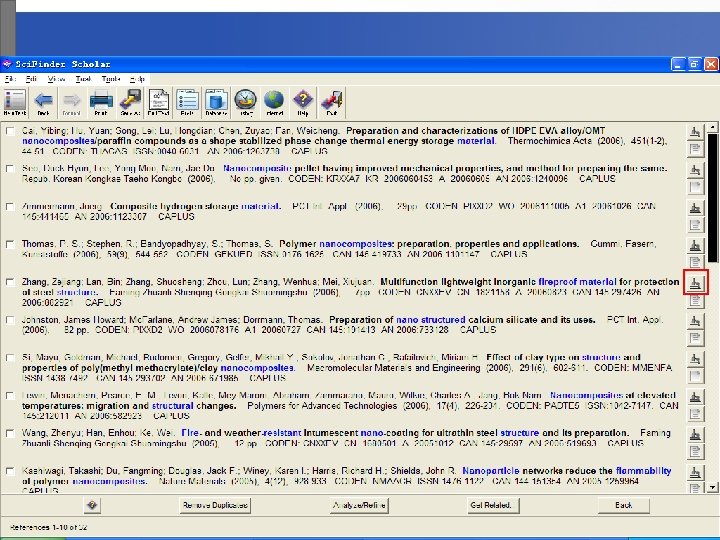
Task: Tick the Thomas, P. S. polymer nanocomposites checkbox
Action: pos(10,244)
